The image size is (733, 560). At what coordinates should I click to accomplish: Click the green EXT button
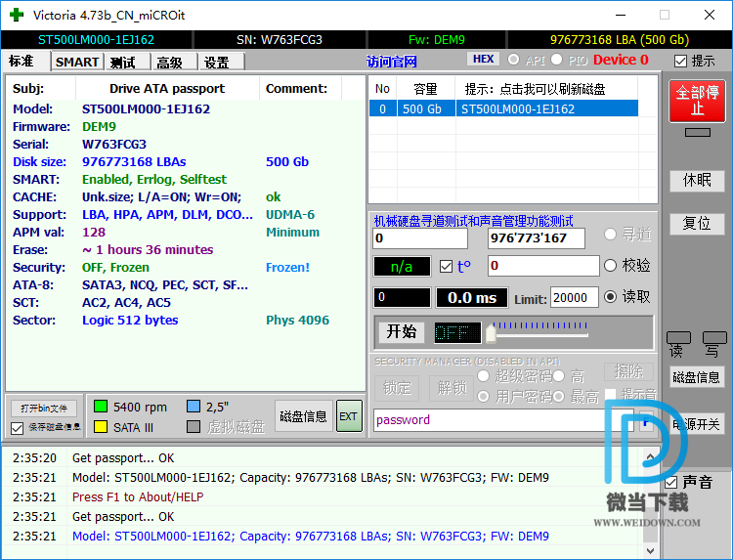coord(349,416)
